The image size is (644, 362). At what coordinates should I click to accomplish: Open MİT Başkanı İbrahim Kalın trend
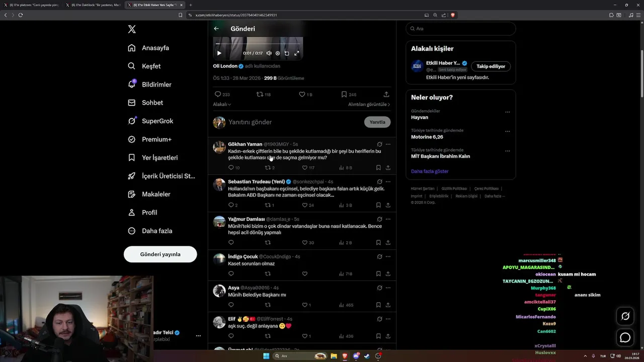(460, 153)
